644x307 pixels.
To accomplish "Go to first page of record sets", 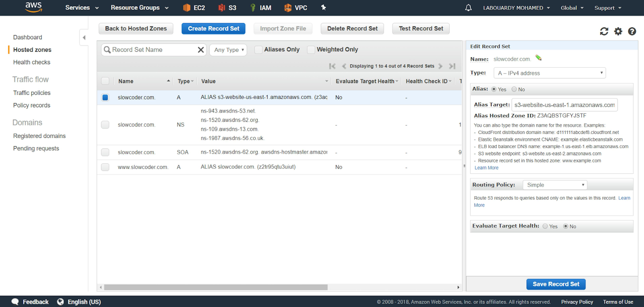I will point(332,66).
